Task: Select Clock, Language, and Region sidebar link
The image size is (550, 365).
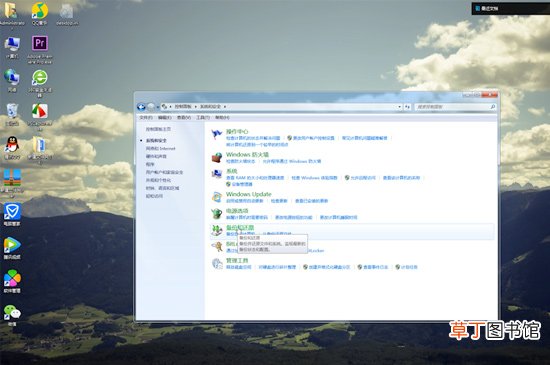Action: coord(162,188)
